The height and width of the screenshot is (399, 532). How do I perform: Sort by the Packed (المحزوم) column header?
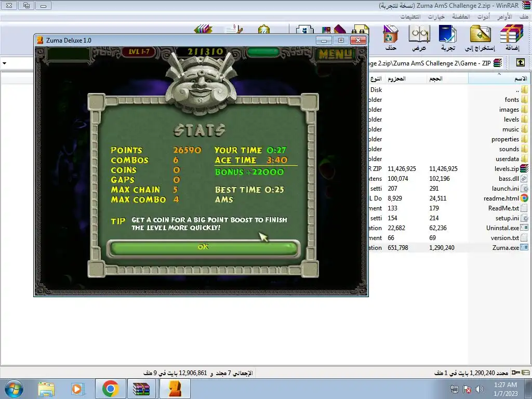[405, 78]
